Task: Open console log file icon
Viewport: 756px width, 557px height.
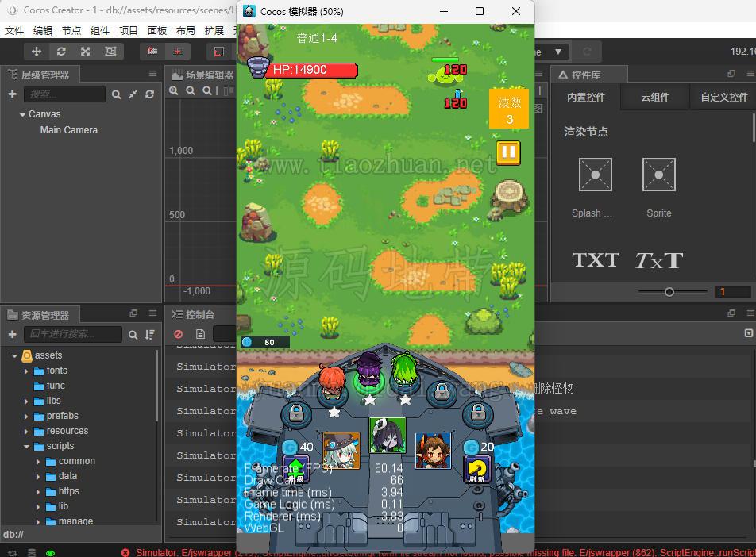Action: pyautogui.click(x=201, y=334)
